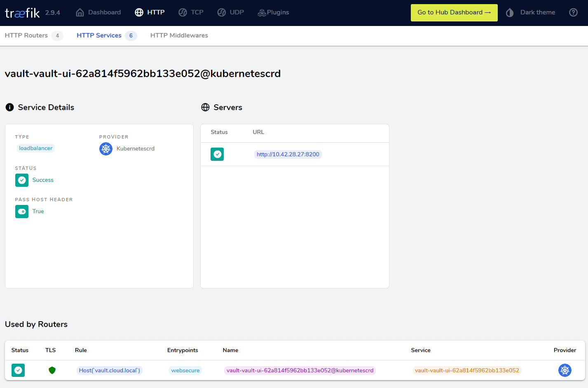Click the HTTP Services count badge 6
Image resolution: width=588 pixels, height=388 pixels.
pos(131,35)
